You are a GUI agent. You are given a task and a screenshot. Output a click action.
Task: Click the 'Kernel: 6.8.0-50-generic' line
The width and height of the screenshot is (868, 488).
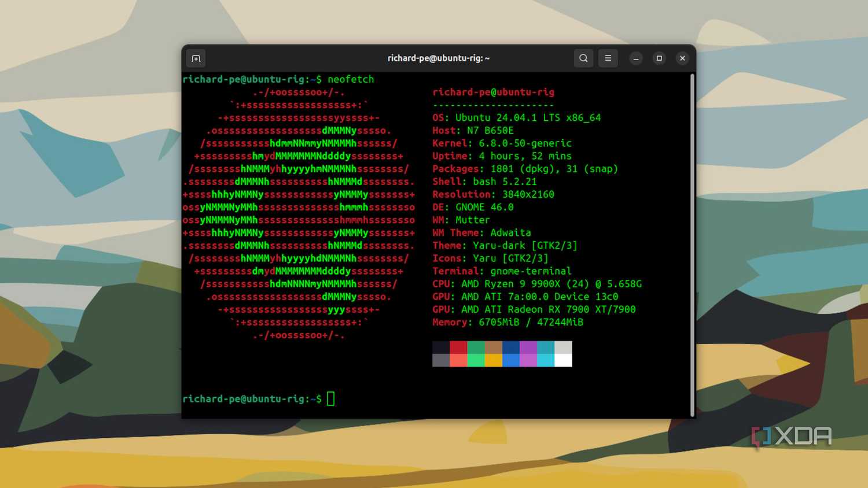click(x=502, y=143)
